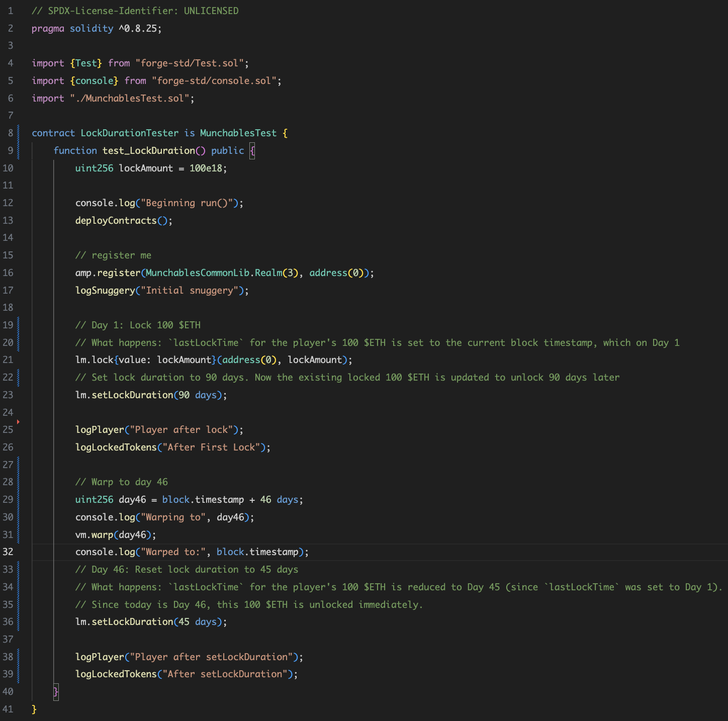Click the "LockDurationTester" contract name
Screen dimensions: 728x721
pyautogui.click(x=130, y=133)
